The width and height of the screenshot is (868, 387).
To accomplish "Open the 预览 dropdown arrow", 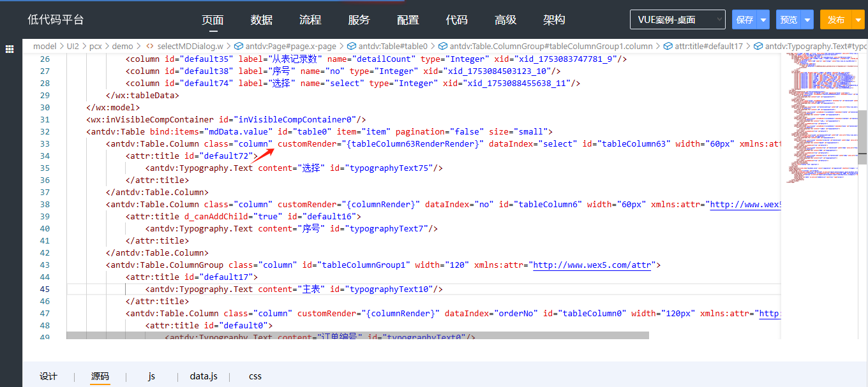I will [807, 20].
